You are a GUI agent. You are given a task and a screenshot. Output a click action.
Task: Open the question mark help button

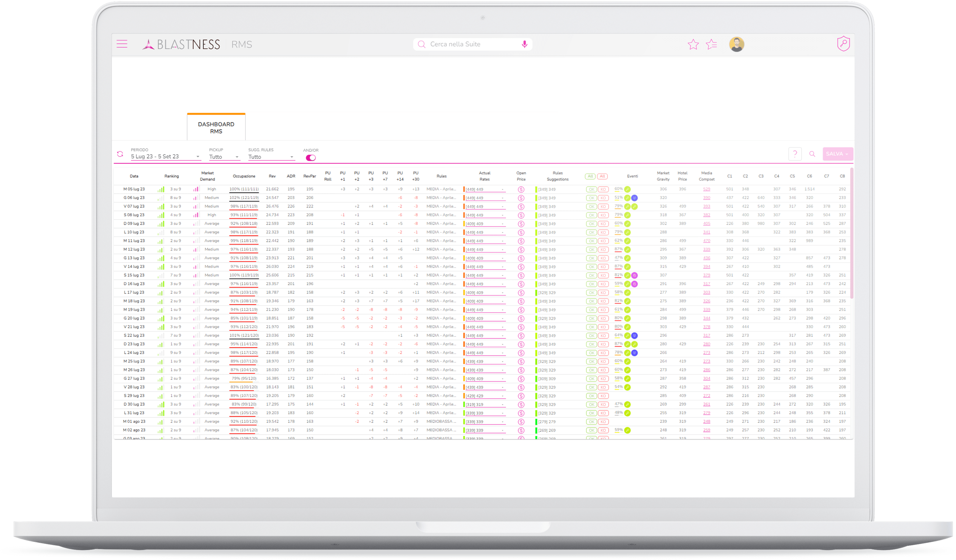(x=795, y=154)
